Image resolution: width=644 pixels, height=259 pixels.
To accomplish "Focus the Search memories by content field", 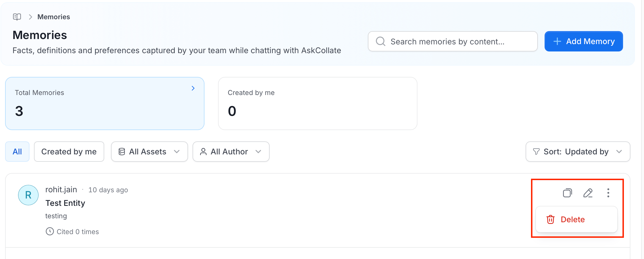I will pyautogui.click(x=453, y=41).
